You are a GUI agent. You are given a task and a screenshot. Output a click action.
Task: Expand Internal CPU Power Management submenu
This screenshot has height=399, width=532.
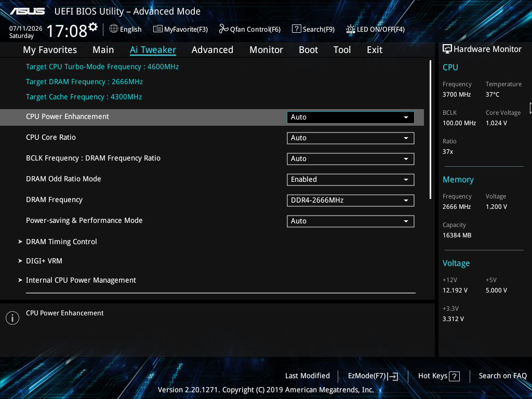click(81, 280)
